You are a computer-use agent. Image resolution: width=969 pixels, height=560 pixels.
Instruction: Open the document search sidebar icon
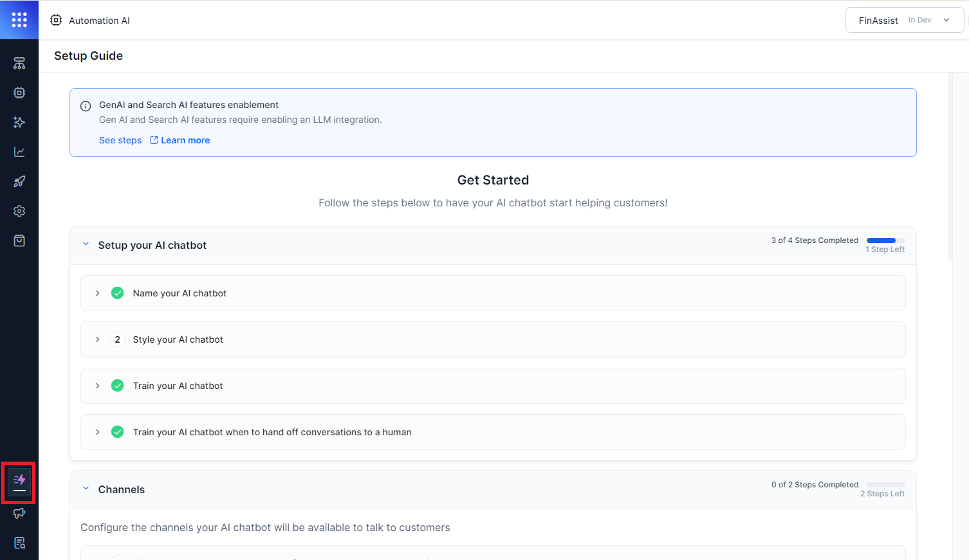coord(19,543)
